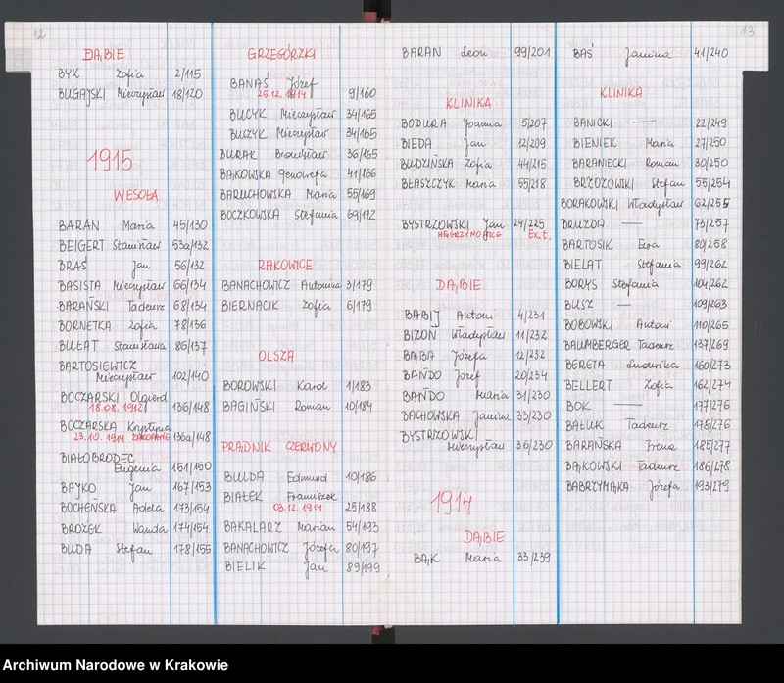Select the GRZEGÓRZKI section heading

pos(281,54)
